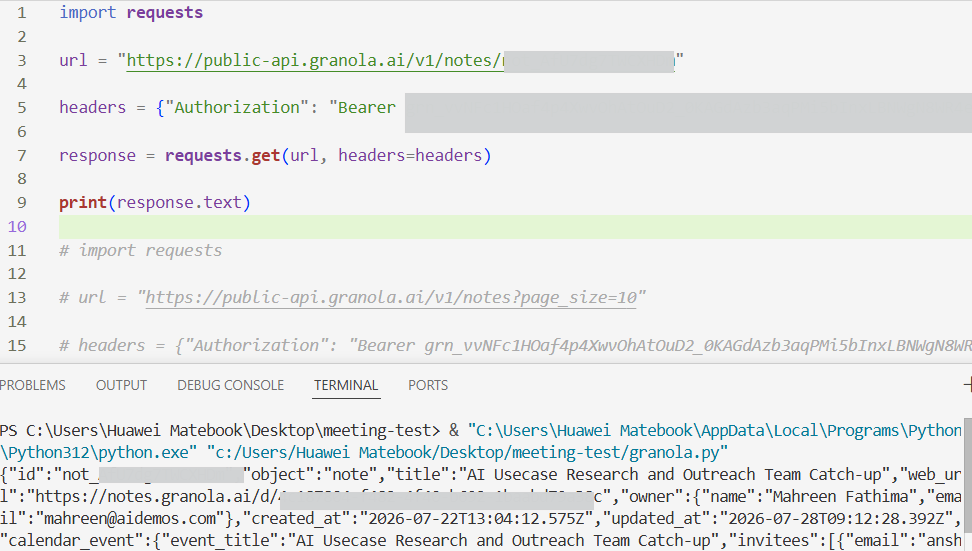Open the PORTS tab
Viewport: 972px width, 551px height.
coord(428,386)
